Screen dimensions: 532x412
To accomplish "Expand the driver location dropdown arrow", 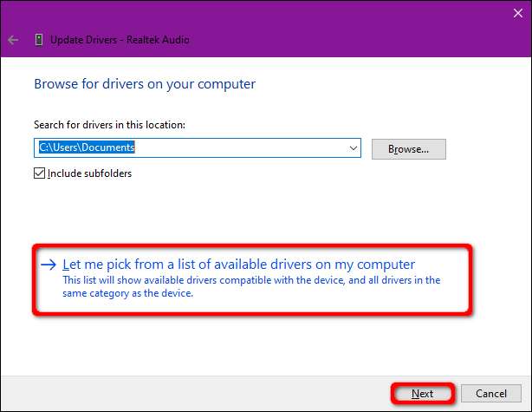I will coord(354,148).
